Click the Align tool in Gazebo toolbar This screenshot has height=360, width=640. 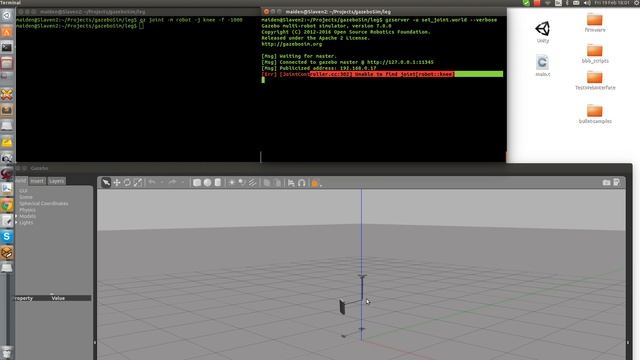[291, 183]
